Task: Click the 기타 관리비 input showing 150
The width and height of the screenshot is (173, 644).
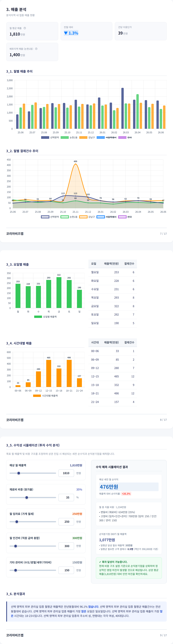Action: point(66,570)
